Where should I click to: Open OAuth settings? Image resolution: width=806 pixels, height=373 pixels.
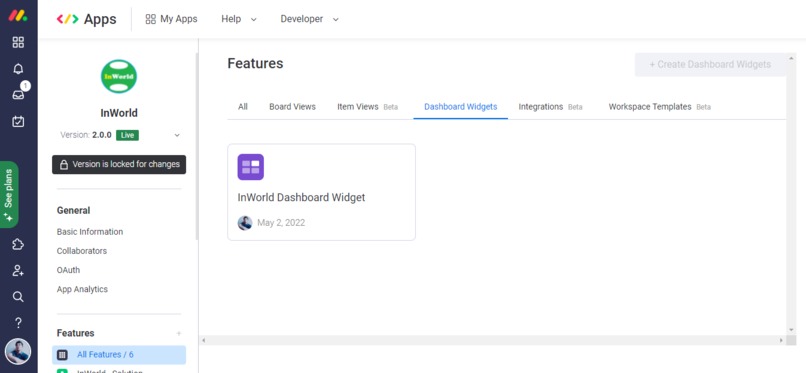click(68, 270)
